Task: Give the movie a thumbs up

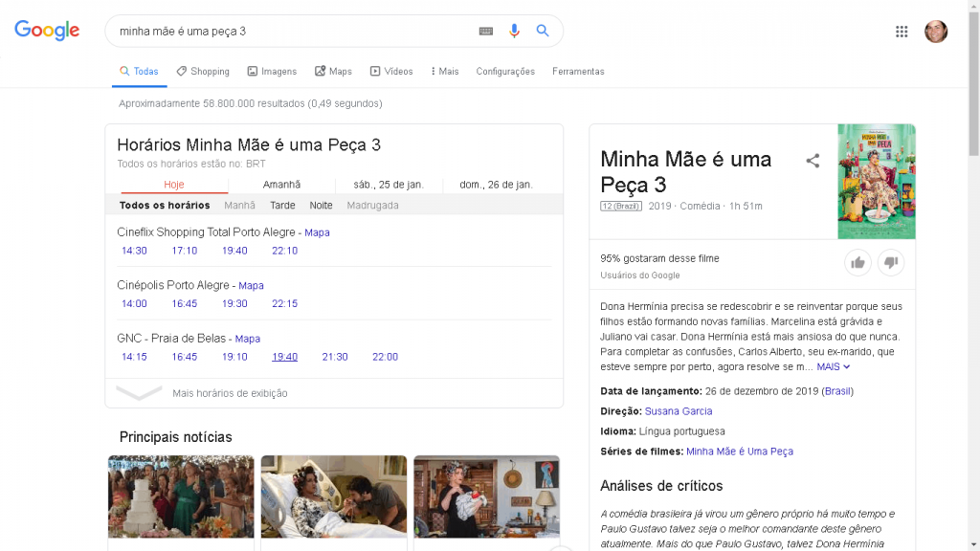Action: (x=857, y=262)
